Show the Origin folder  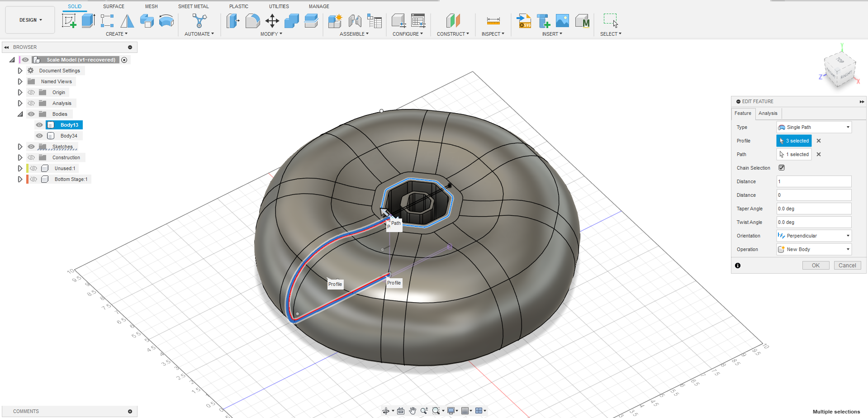[31, 92]
